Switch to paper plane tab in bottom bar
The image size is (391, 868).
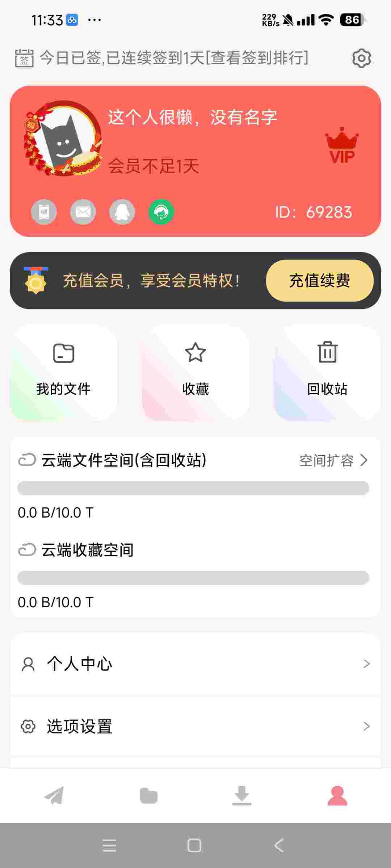pos(54,796)
